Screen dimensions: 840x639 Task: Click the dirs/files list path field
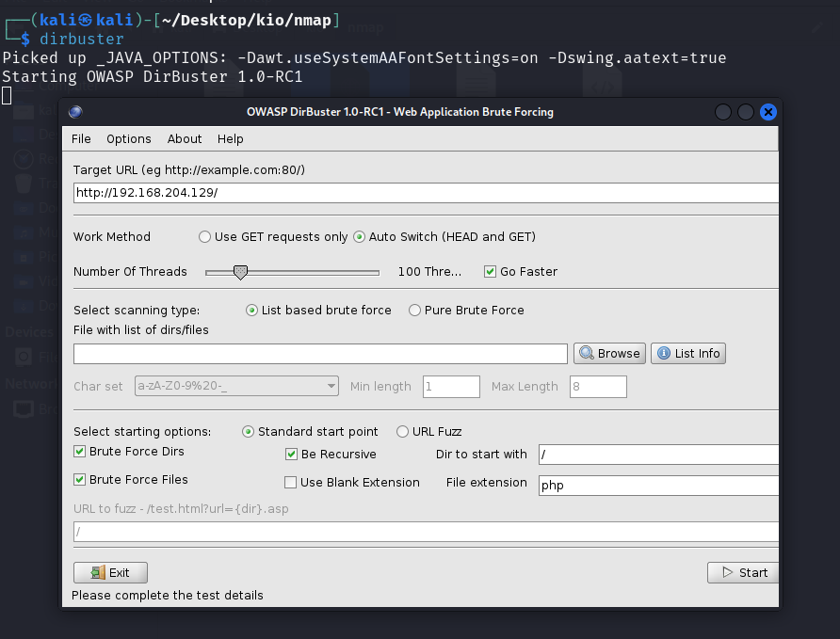tap(320, 354)
